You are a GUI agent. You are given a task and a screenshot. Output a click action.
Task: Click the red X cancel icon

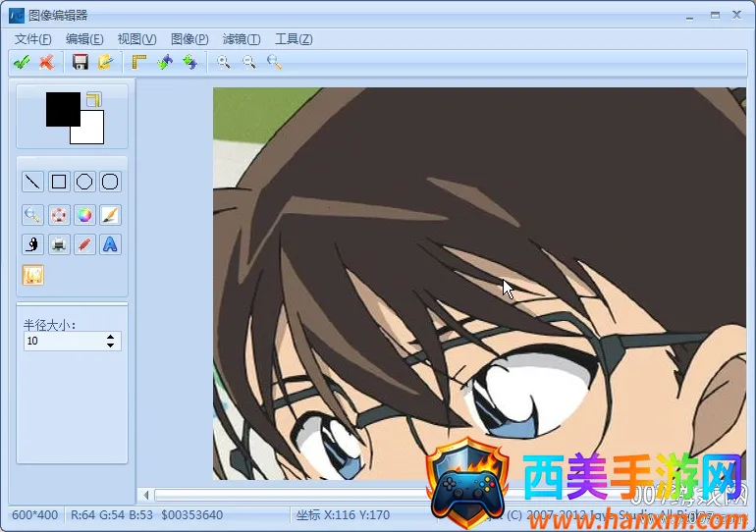coord(45,62)
